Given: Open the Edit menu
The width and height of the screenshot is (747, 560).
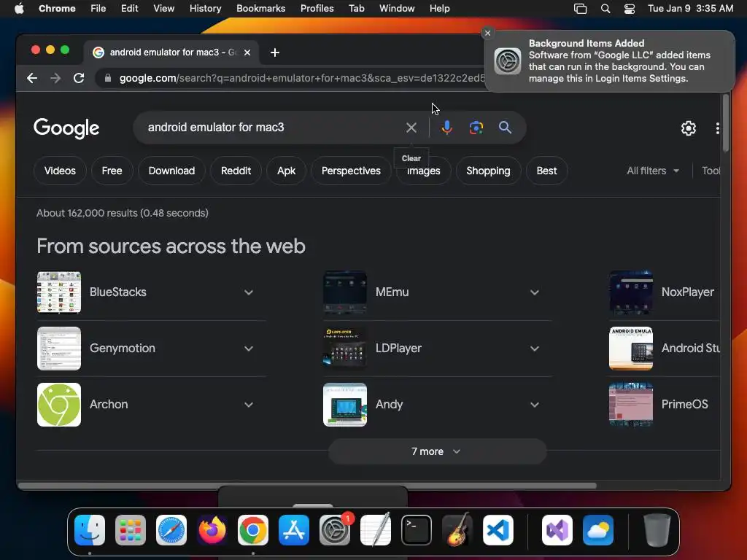Looking at the screenshot, I should click(130, 9).
